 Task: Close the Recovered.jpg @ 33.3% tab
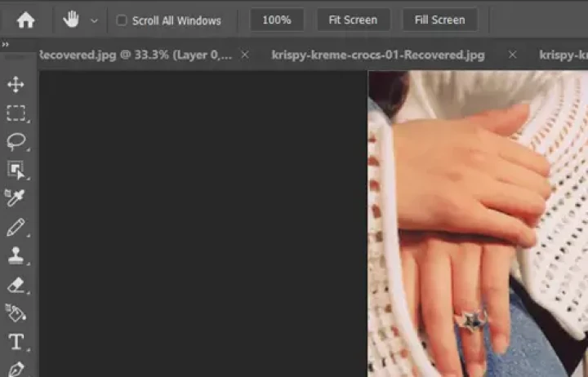[245, 55]
